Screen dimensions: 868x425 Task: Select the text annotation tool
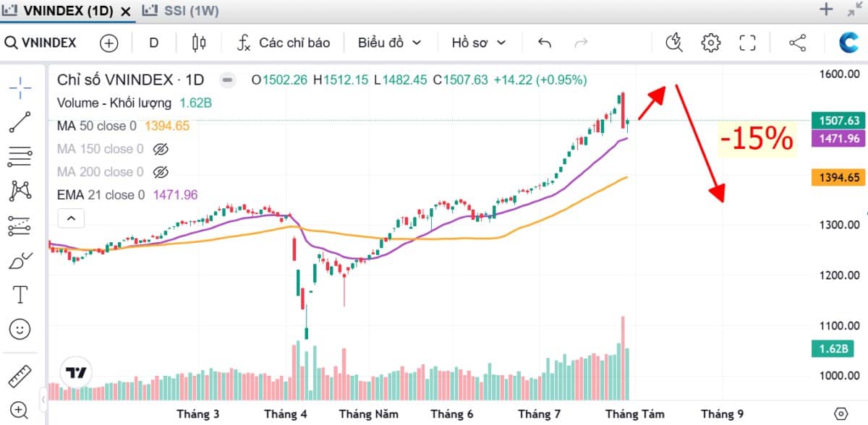[x=20, y=294]
